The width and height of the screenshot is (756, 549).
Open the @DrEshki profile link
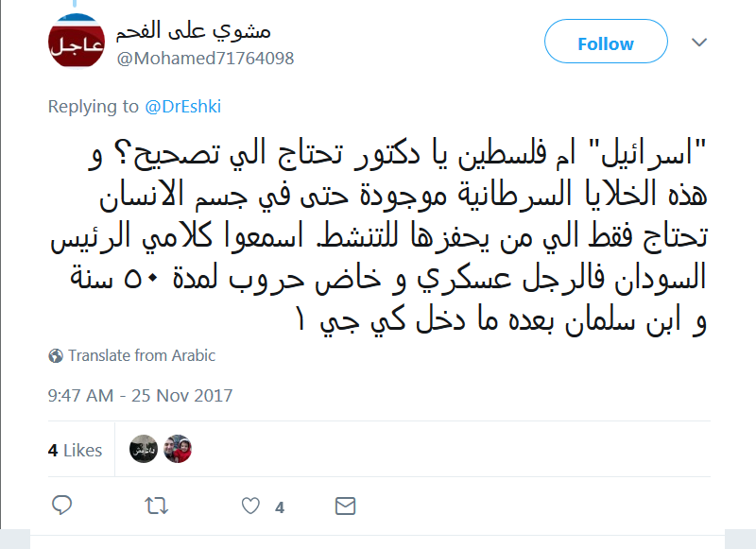183,107
